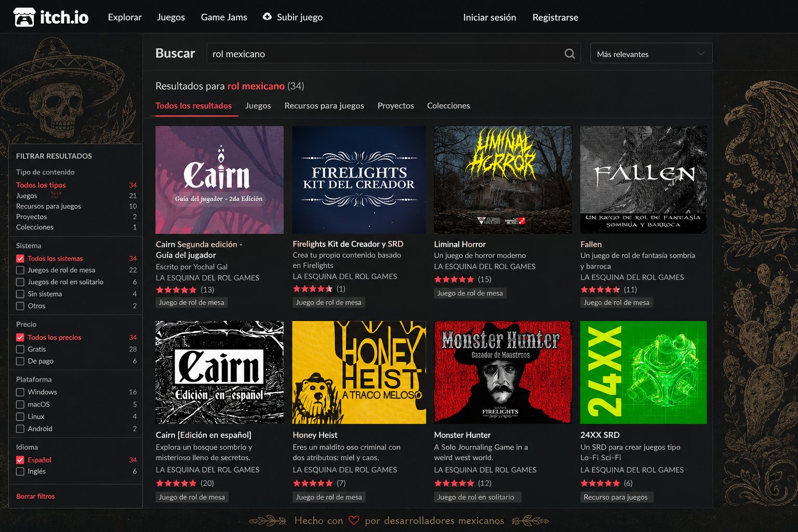The height and width of the screenshot is (532, 798).
Task: Enable the Sin sistema checkbox
Action: pyautogui.click(x=20, y=294)
